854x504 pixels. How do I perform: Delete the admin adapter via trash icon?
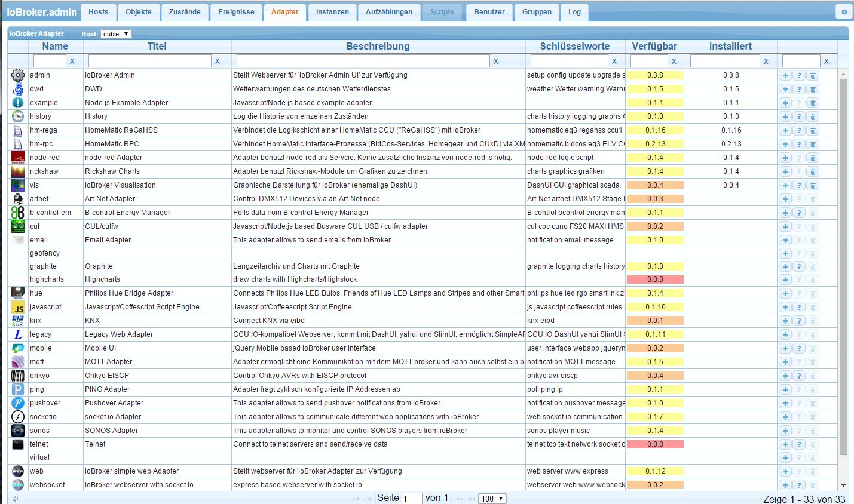tap(813, 75)
